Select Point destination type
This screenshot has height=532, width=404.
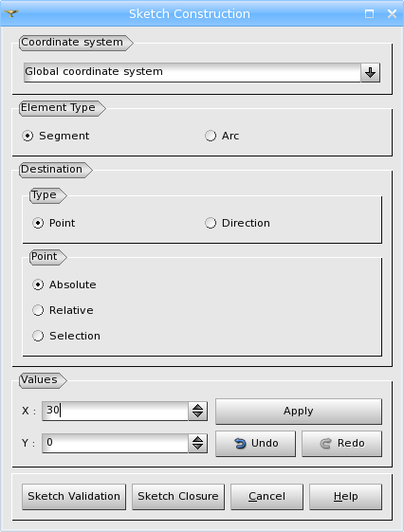[54, 223]
